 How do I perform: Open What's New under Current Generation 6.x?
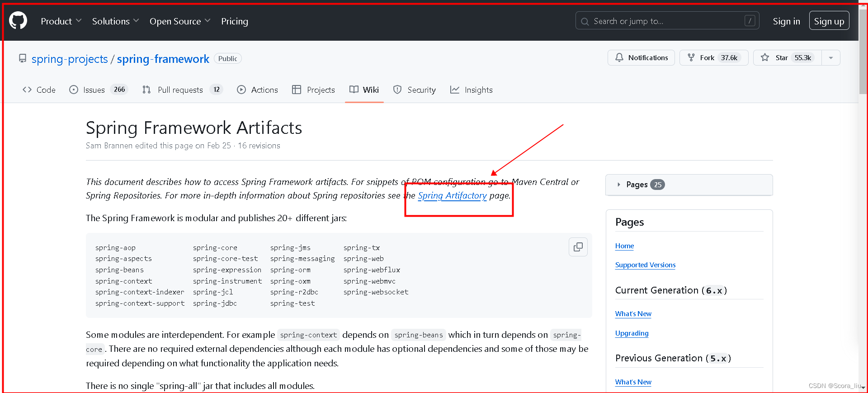(633, 314)
